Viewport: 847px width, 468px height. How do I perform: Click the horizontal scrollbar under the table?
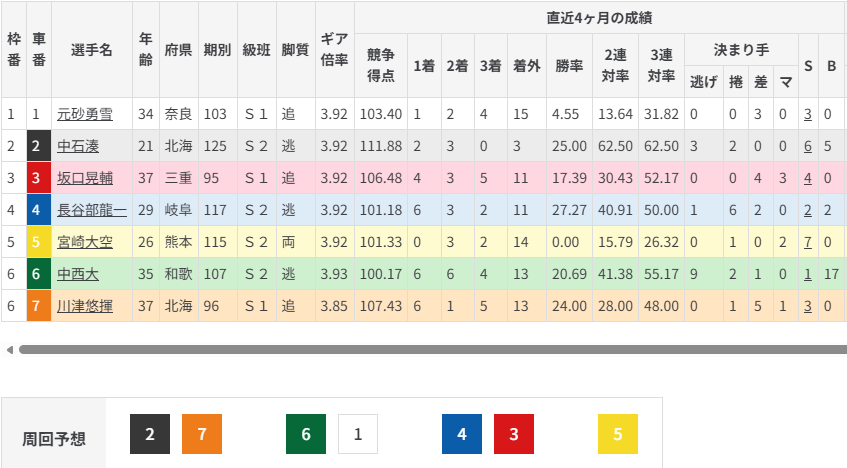tap(432, 350)
